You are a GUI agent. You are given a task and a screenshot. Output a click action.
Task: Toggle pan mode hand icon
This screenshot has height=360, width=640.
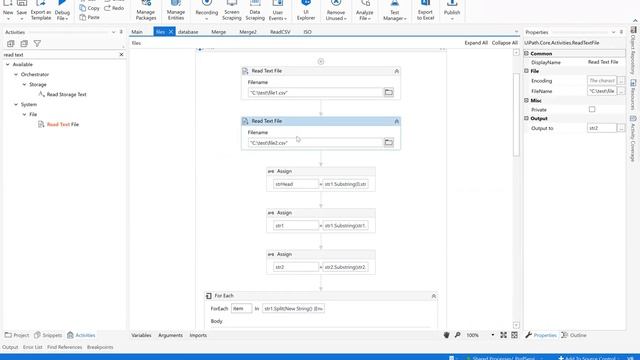(x=446, y=335)
